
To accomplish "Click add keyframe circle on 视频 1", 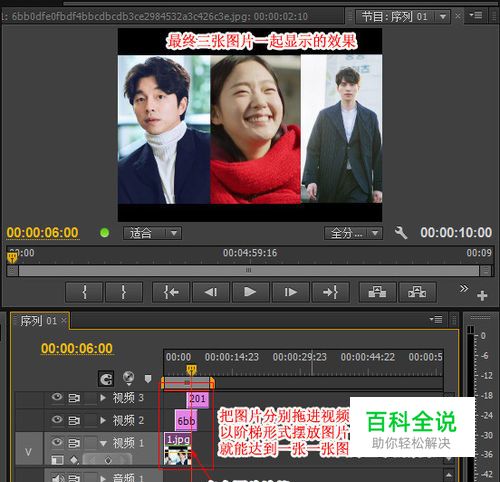I will [x=108, y=460].
